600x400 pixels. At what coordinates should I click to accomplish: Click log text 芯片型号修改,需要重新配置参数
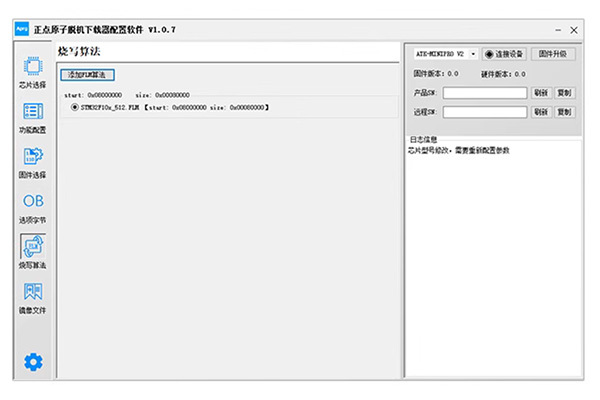point(459,150)
